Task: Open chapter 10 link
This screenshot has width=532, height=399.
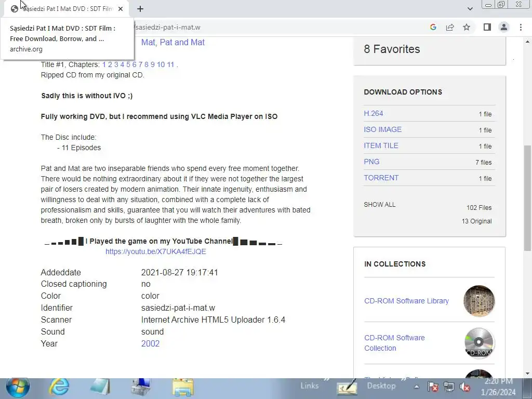Action: [x=161, y=64]
